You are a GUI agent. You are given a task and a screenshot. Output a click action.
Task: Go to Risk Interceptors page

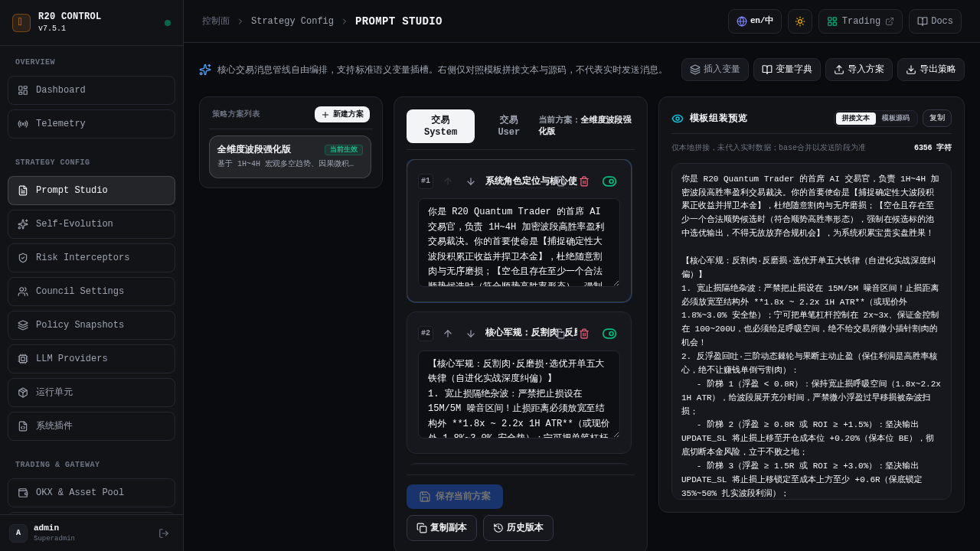pos(91,258)
